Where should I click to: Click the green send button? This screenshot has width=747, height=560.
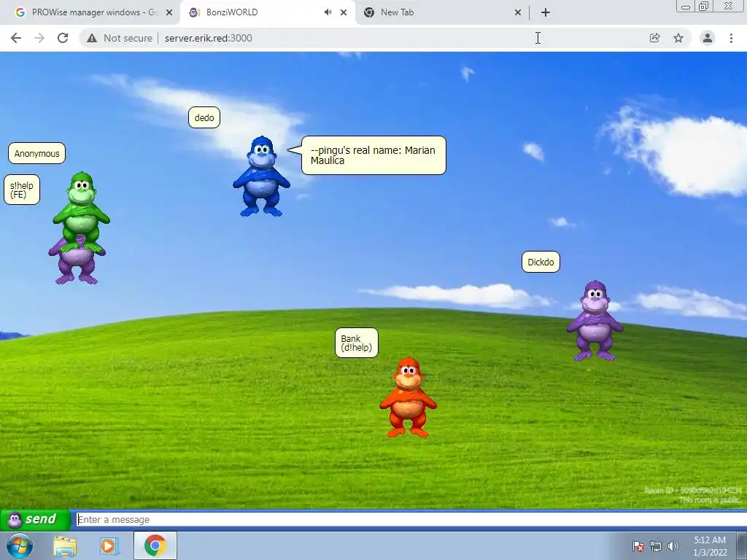(x=35, y=519)
